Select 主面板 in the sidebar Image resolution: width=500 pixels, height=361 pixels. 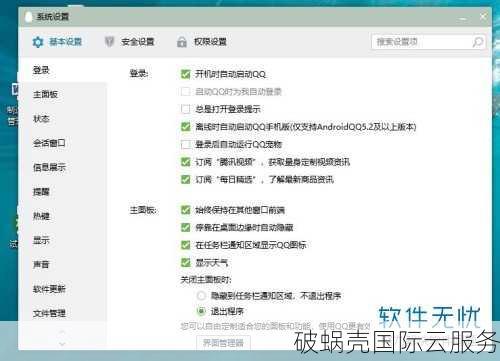pos(45,94)
